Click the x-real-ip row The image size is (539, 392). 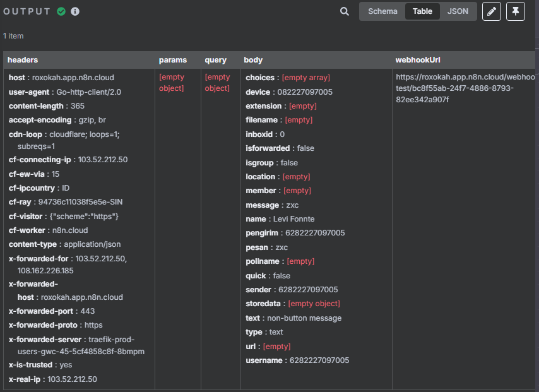[x=52, y=379]
